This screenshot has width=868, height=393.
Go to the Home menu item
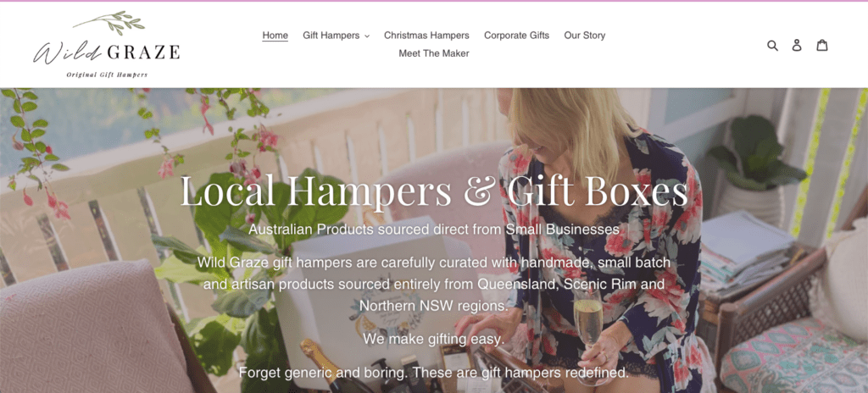pyautogui.click(x=275, y=36)
